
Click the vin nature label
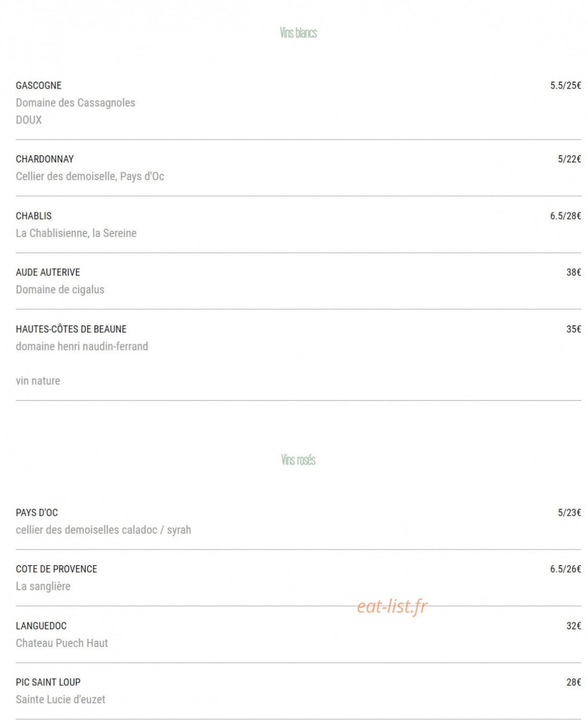coord(37,381)
